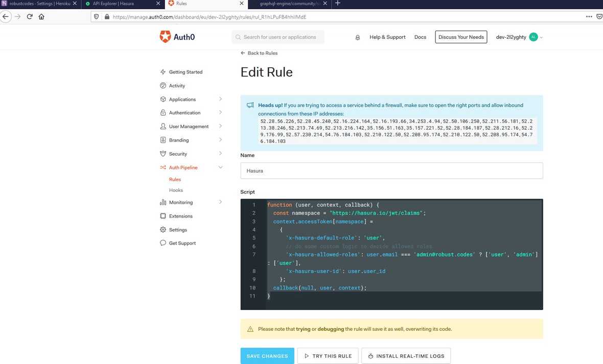Viewport: 603px width, 364px height.
Task: Click the Auth0 shield logo
Action: (165, 36)
